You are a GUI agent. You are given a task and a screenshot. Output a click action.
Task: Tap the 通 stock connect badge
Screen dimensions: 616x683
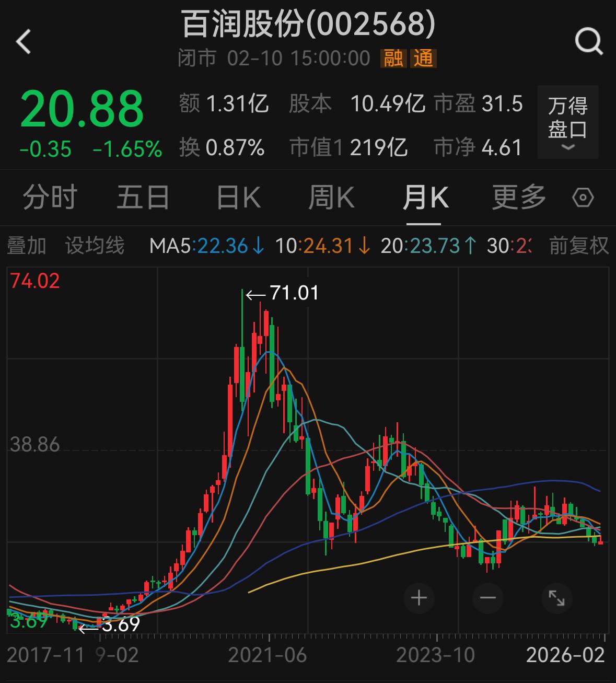pyautogui.click(x=424, y=58)
